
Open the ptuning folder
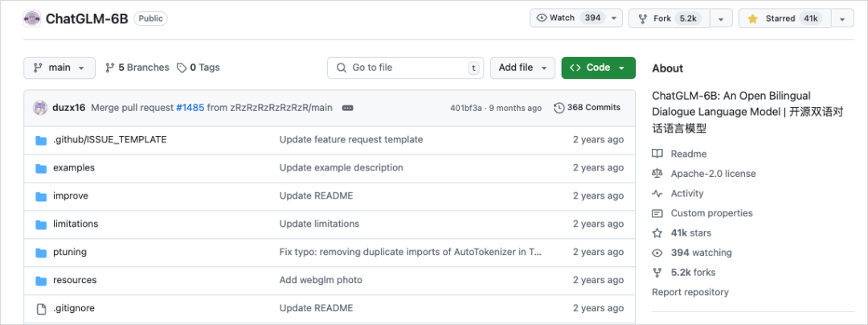click(x=70, y=253)
